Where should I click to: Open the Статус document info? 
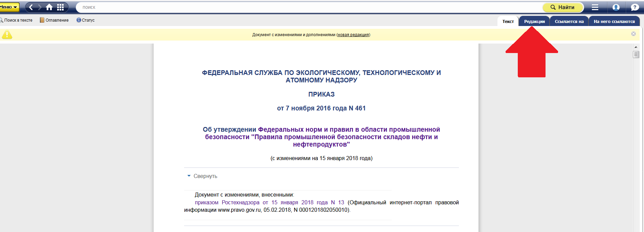coord(86,20)
